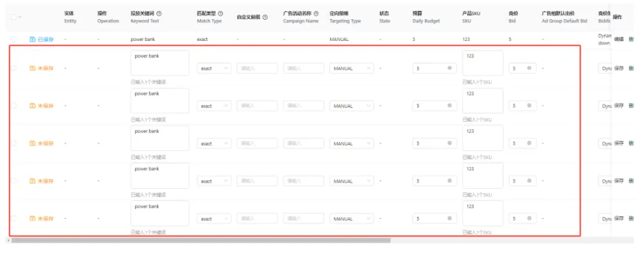The width and height of the screenshot is (644, 256).
Task: Open the exact Match Type dropdown, second unsaved row
Action: (x=214, y=106)
